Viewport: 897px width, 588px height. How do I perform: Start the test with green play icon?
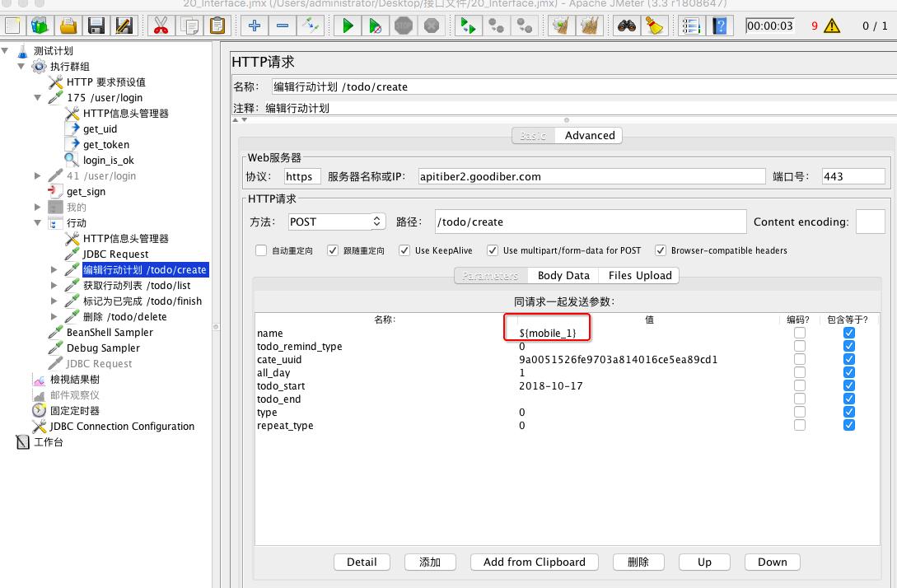pyautogui.click(x=348, y=26)
